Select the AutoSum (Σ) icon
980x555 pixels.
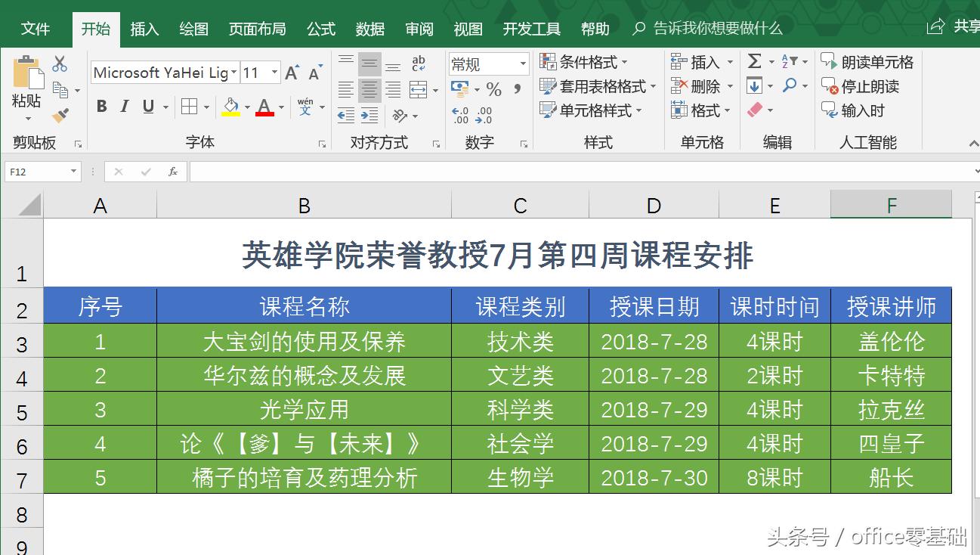click(x=755, y=60)
